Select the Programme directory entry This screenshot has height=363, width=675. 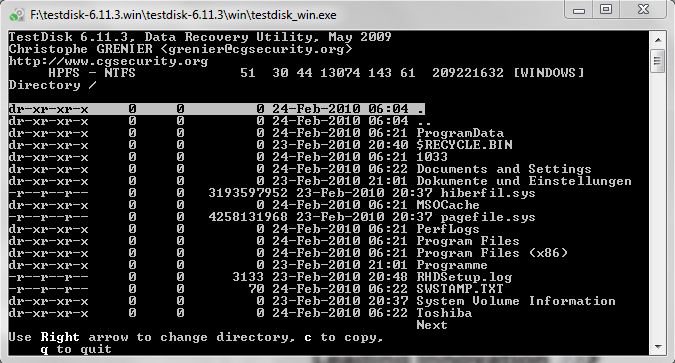(x=248, y=265)
